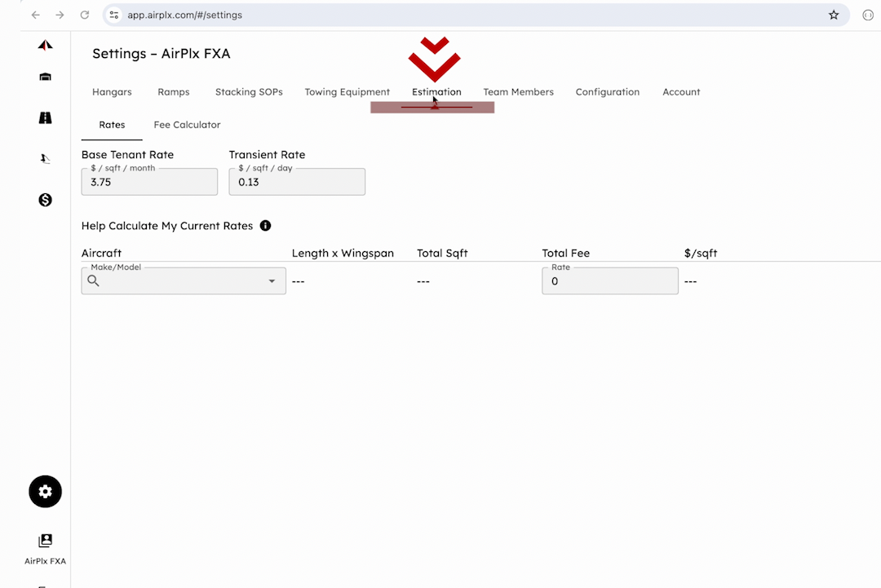This screenshot has width=881, height=588.
Task: Focus the Transient Rate input field
Action: tap(297, 183)
